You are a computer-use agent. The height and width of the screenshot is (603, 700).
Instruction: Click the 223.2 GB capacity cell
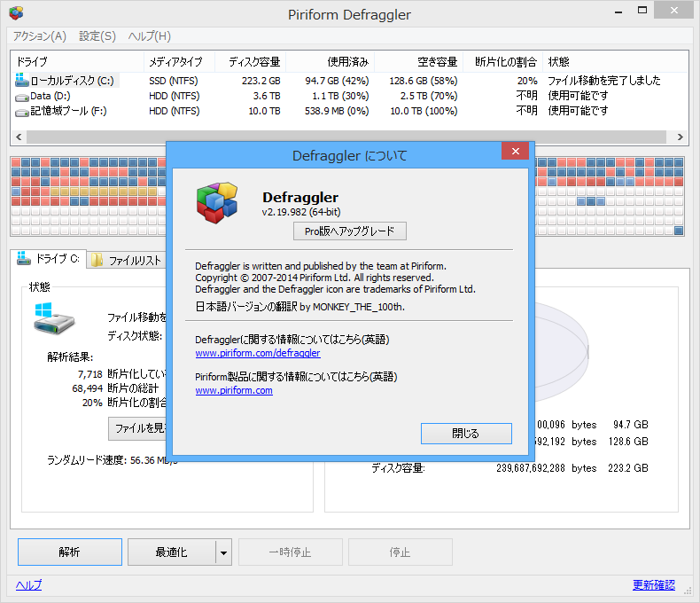pos(261,81)
